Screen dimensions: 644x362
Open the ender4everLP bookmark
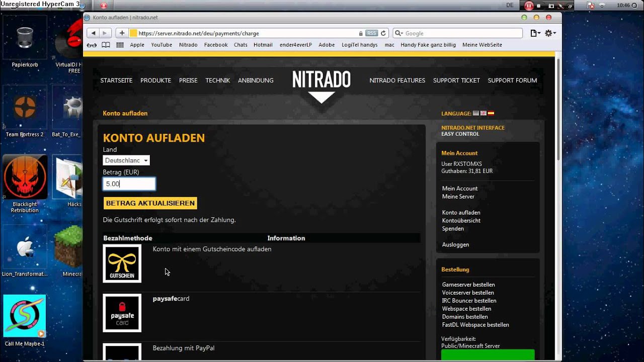pyautogui.click(x=296, y=45)
